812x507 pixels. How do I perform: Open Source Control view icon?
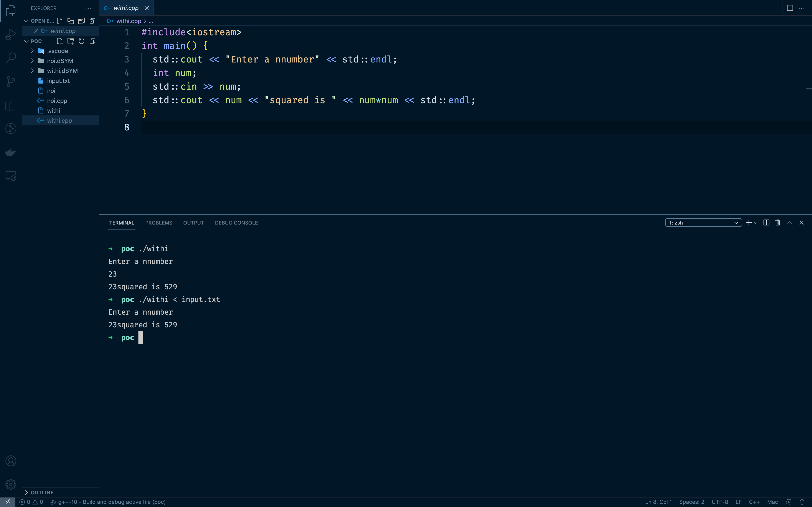[x=11, y=81]
